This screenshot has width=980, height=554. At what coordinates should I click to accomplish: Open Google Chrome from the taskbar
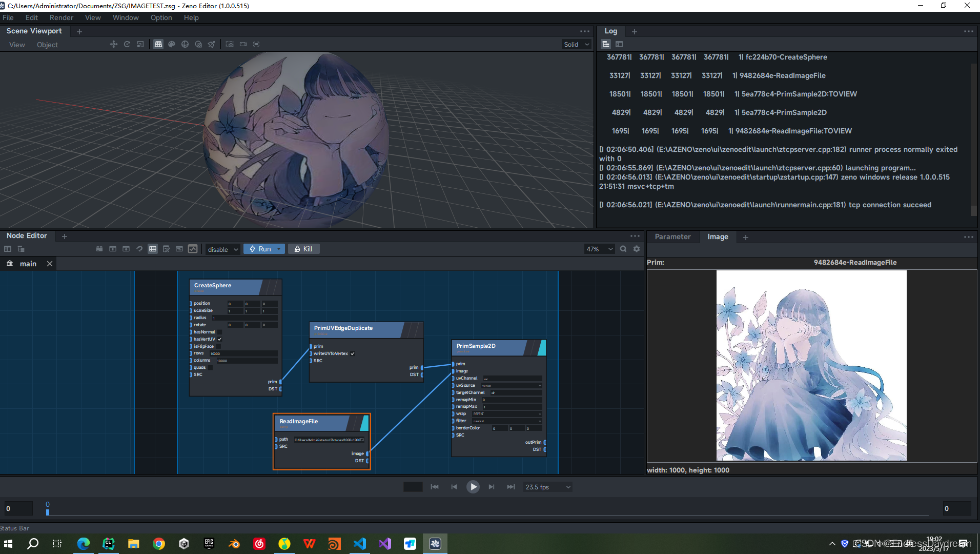coord(159,544)
